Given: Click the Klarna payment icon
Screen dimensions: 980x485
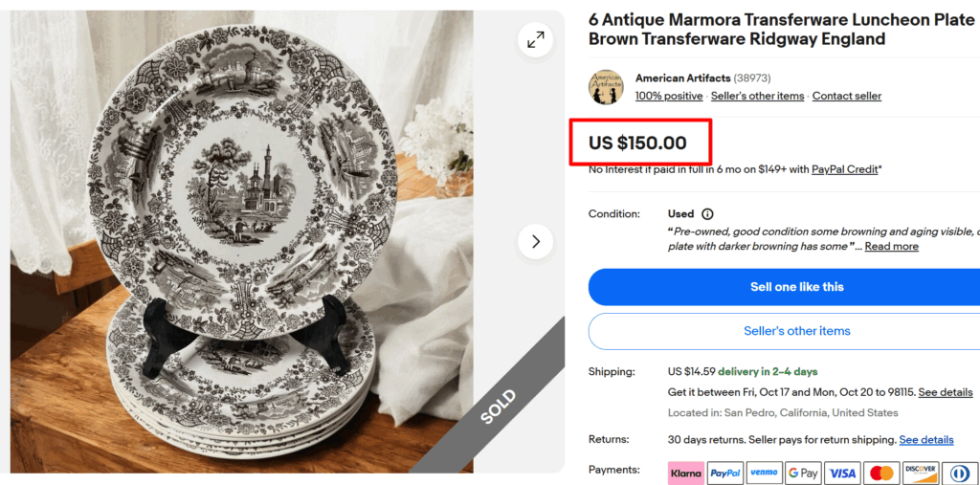Looking at the screenshot, I should [x=685, y=473].
